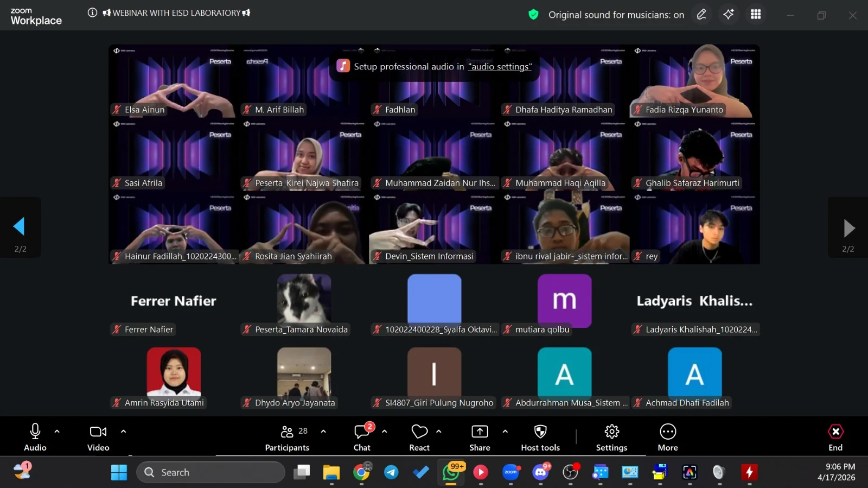This screenshot has height=488, width=868.
Task: Open Host tools shield menu
Action: [x=540, y=437]
